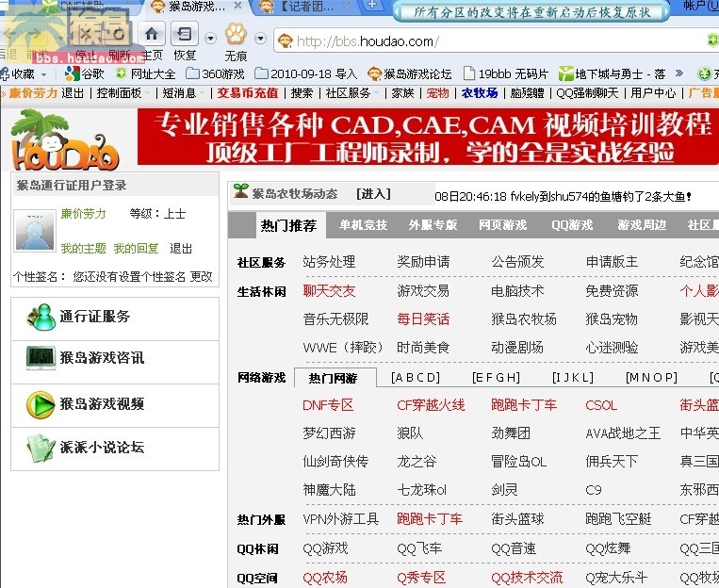Image resolution: width=719 pixels, height=588 pixels.
Task: Select the [M N O P] game index tab
Action: click(651, 378)
